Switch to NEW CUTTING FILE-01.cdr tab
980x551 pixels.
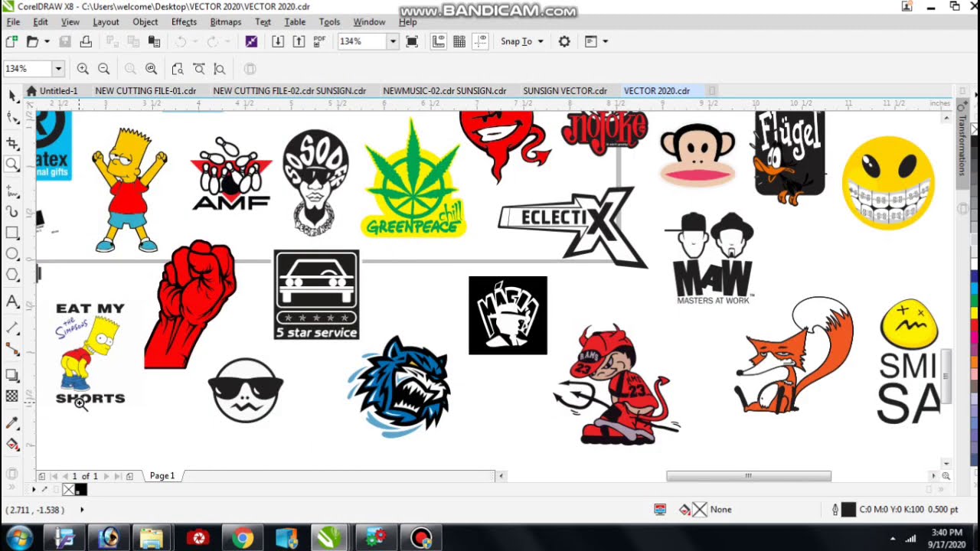point(145,90)
